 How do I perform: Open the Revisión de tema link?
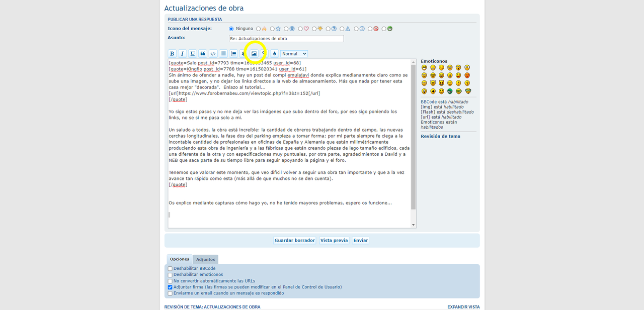441,136
